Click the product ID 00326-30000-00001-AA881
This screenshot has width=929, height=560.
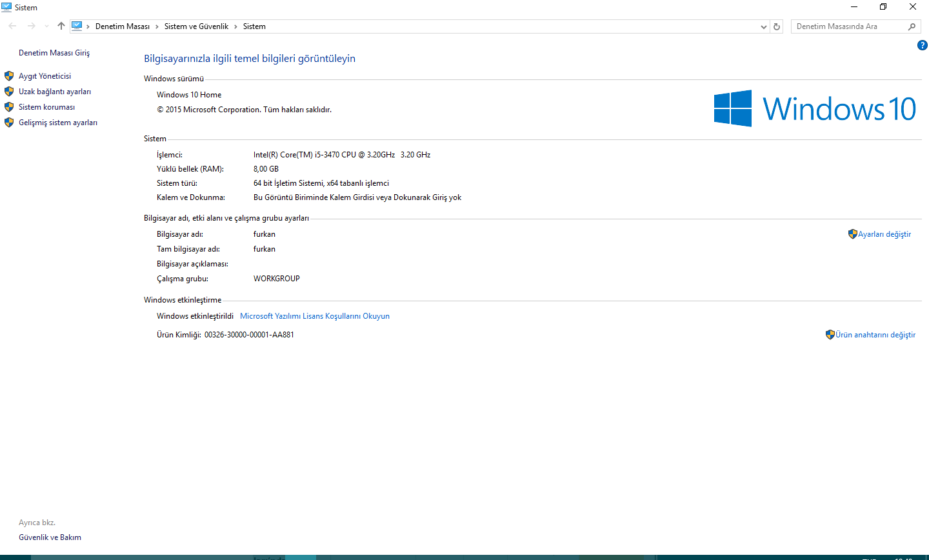coord(249,335)
